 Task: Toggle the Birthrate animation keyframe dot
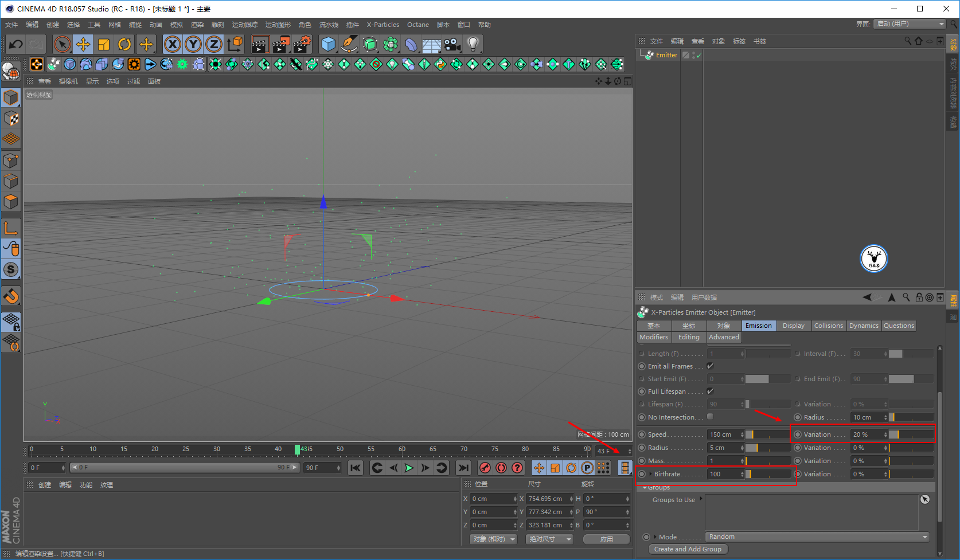[642, 474]
